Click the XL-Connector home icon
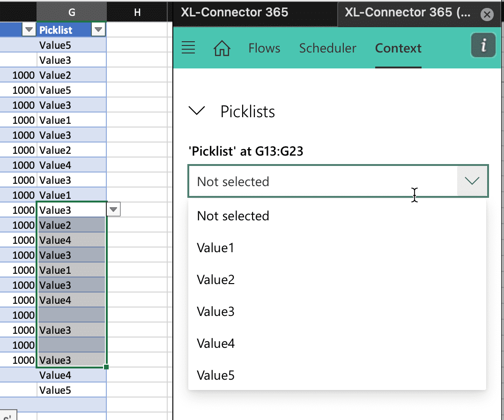 (222, 47)
